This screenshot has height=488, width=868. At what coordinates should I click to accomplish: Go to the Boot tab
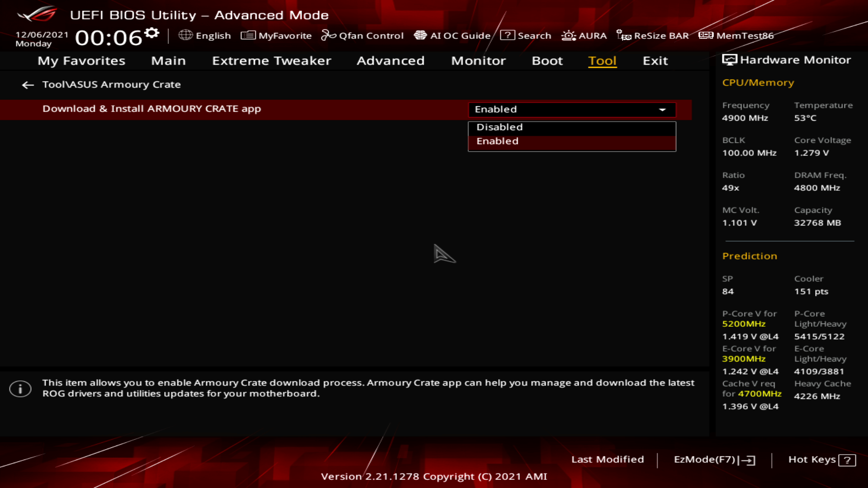tap(547, 61)
